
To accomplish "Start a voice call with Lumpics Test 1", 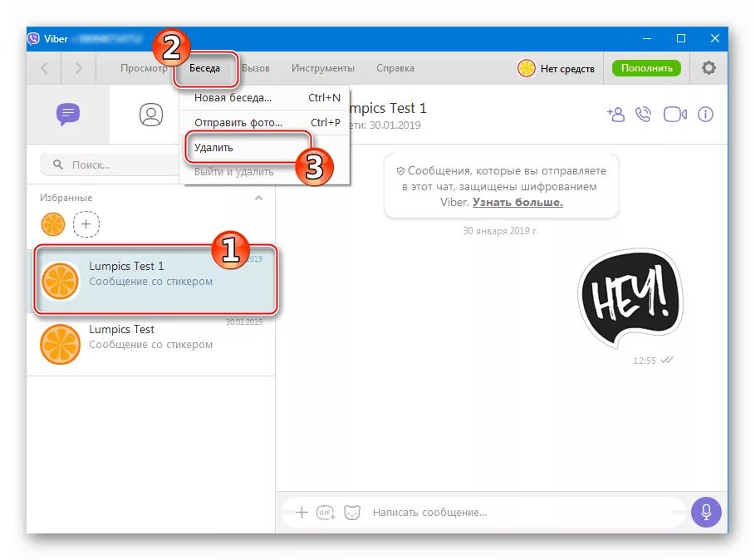I will 644,115.
